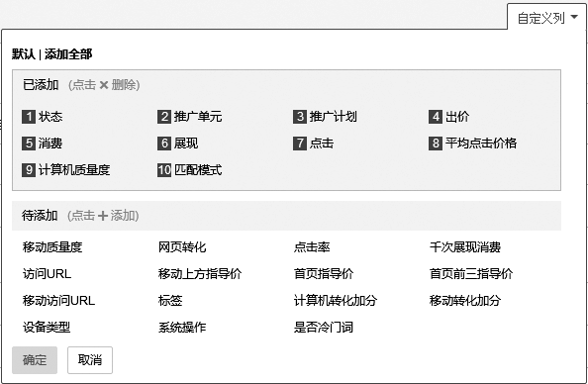Viewport: 588px width, 384px height.
Task: Remove the 推广计划 column numbered 3
Action: point(325,117)
